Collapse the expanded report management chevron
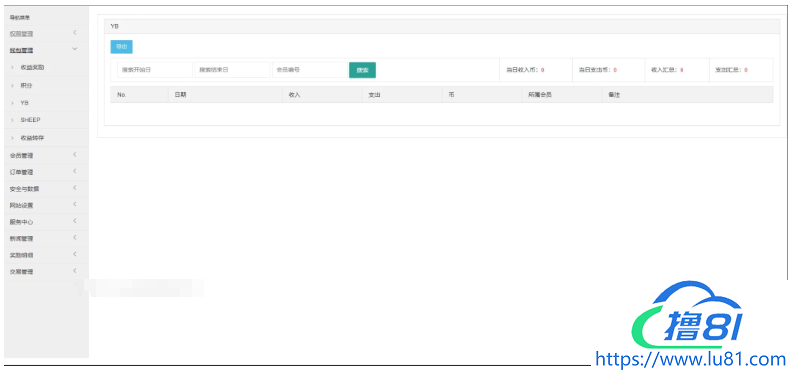 point(75,49)
